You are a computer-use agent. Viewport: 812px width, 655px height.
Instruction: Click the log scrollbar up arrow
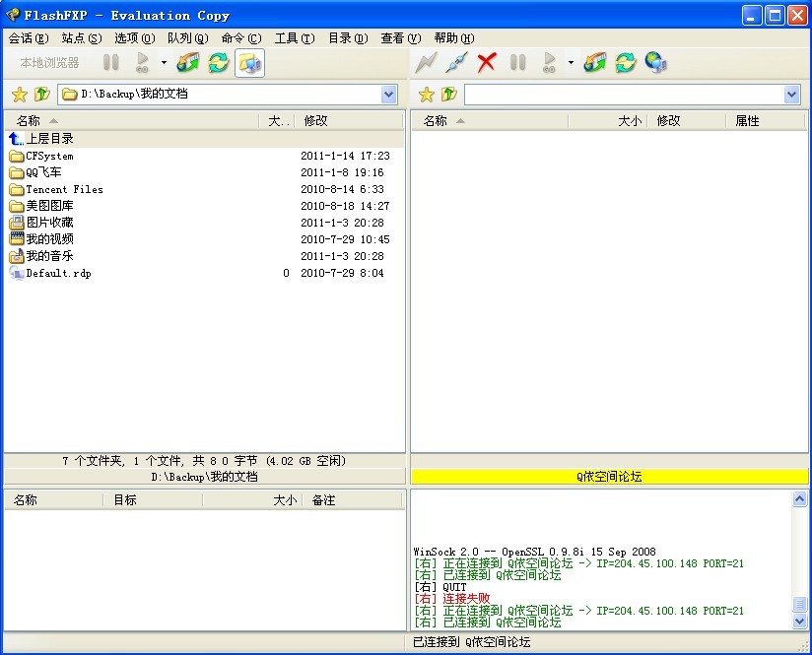799,498
